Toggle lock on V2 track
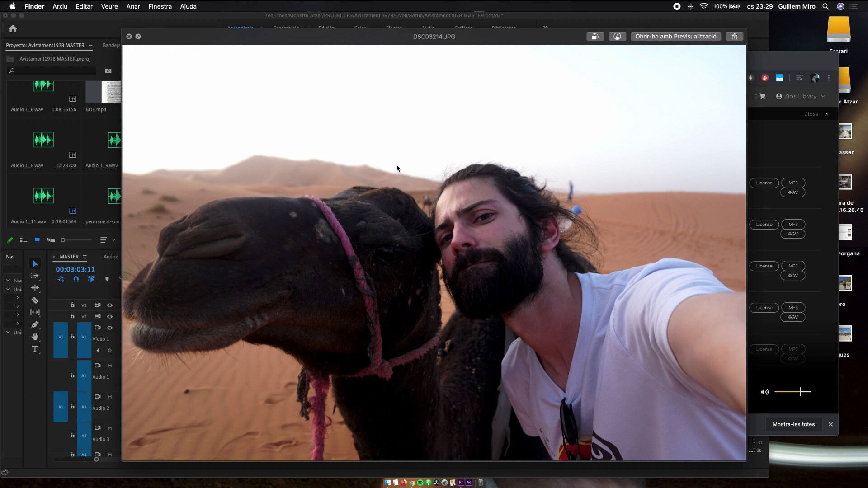 coord(72,316)
